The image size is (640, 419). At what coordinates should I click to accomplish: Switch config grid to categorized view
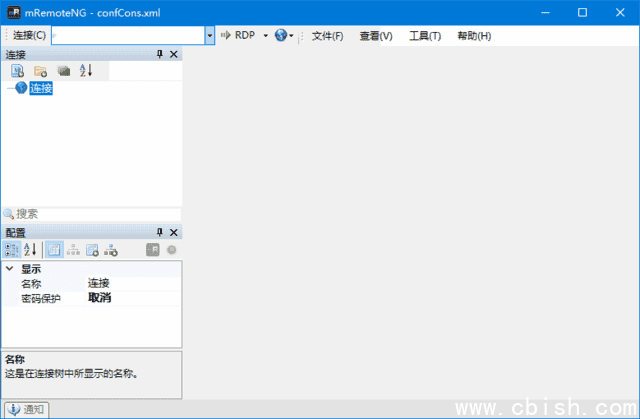click(x=11, y=250)
